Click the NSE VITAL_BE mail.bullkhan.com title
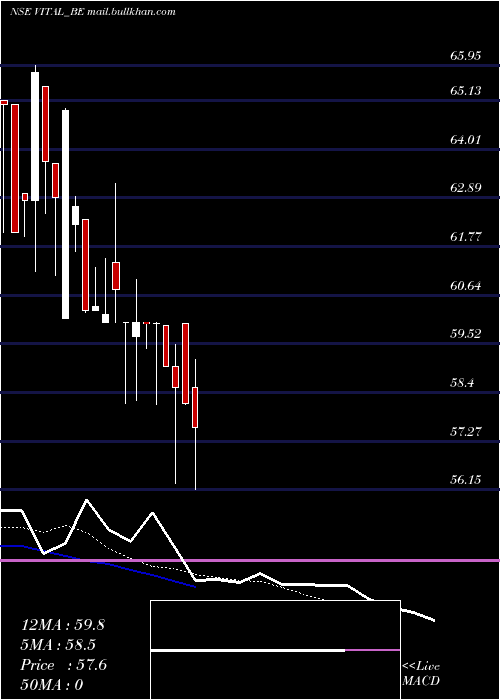 point(93,12)
